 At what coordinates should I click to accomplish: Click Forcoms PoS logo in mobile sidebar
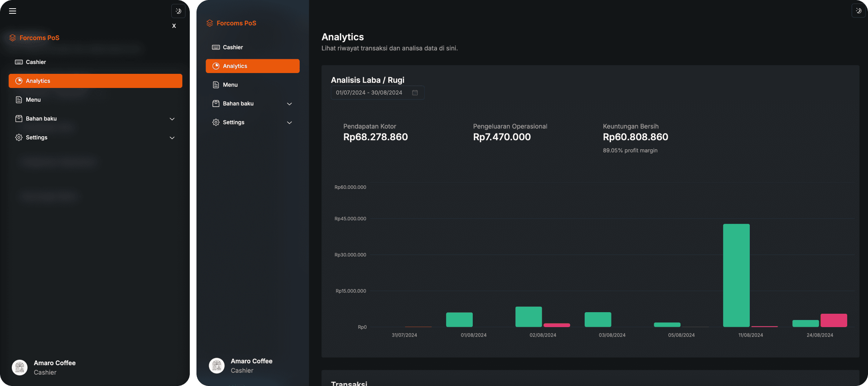[35, 38]
